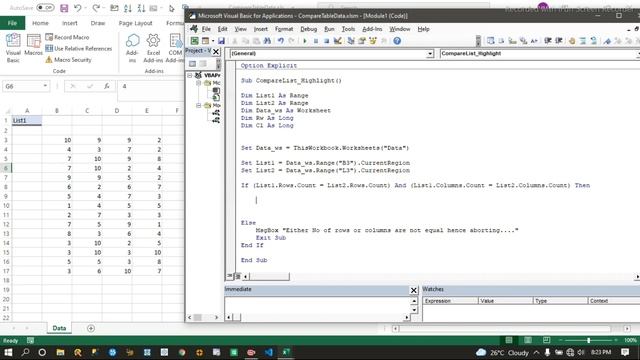This screenshot has height=360, width=640.
Task: Click the Save icon in Excel quick access toolbar
Action: (x=64, y=8)
